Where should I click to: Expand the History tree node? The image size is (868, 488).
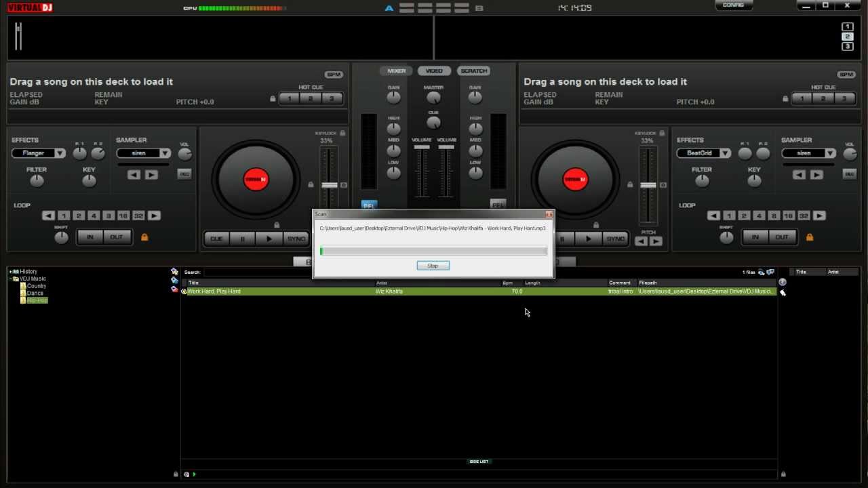coord(10,272)
